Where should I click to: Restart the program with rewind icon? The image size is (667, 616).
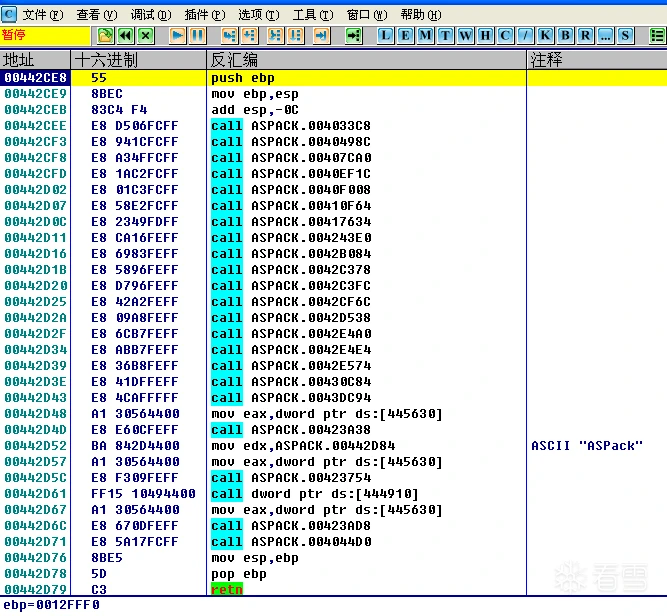pyautogui.click(x=126, y=36)
